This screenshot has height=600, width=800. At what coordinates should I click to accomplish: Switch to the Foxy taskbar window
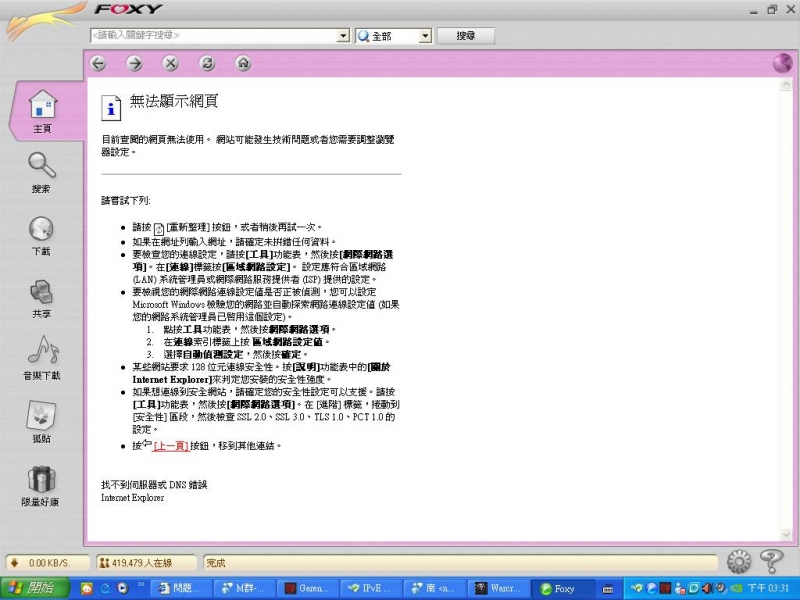click(560, 588)
